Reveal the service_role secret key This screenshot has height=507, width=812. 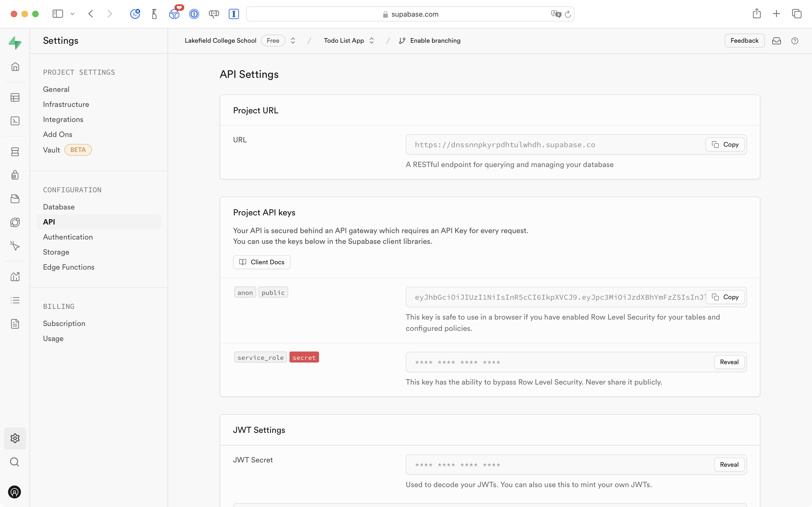point(729,362)
